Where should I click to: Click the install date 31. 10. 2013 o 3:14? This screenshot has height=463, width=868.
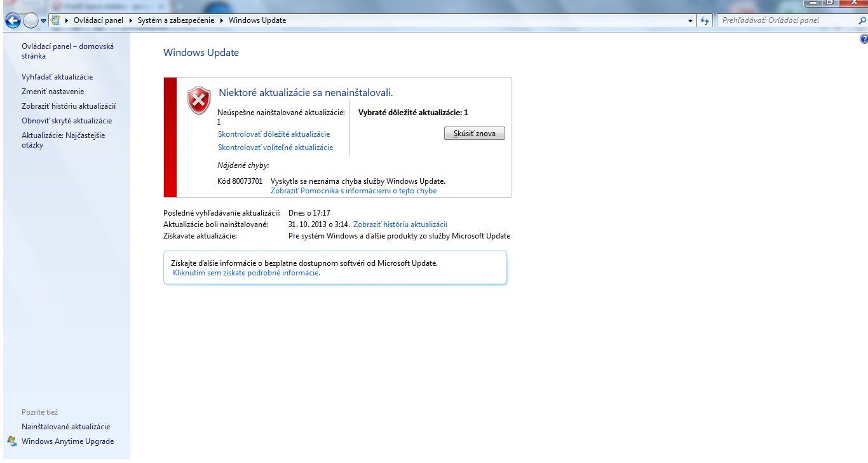click(x=320, y=225)
